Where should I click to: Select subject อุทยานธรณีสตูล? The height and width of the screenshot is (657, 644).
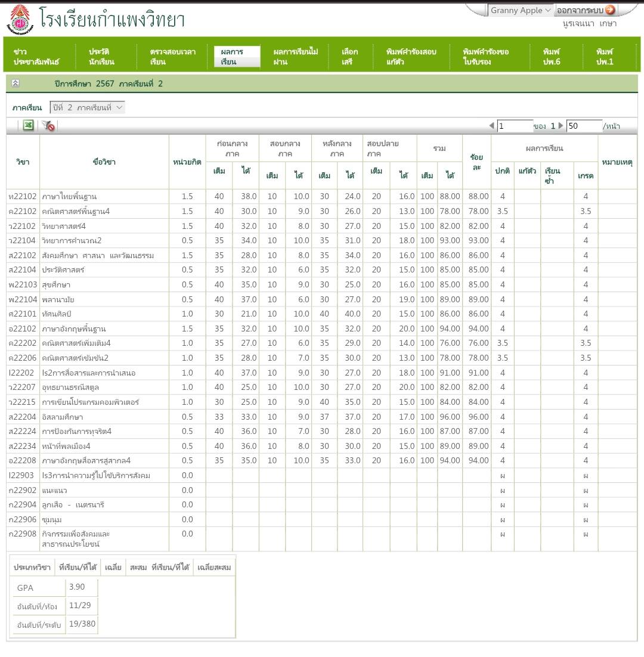pyautogui.click(x=70, y=387)
